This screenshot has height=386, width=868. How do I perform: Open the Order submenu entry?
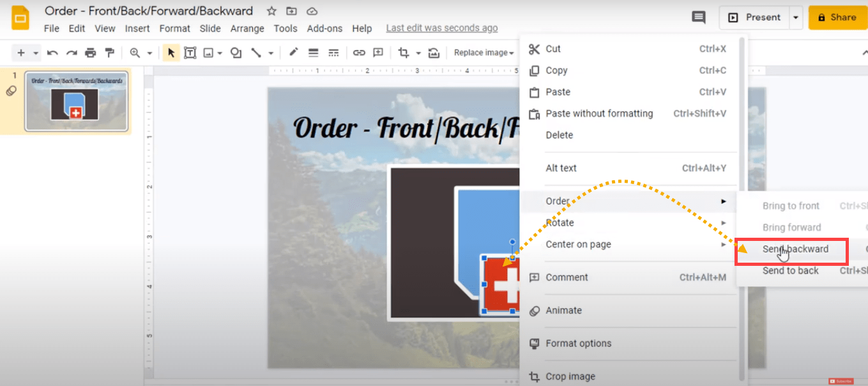tap(630, 201)
